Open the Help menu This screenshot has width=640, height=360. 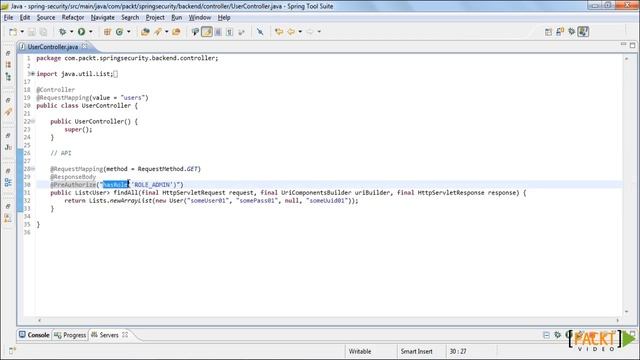[224, 18]
